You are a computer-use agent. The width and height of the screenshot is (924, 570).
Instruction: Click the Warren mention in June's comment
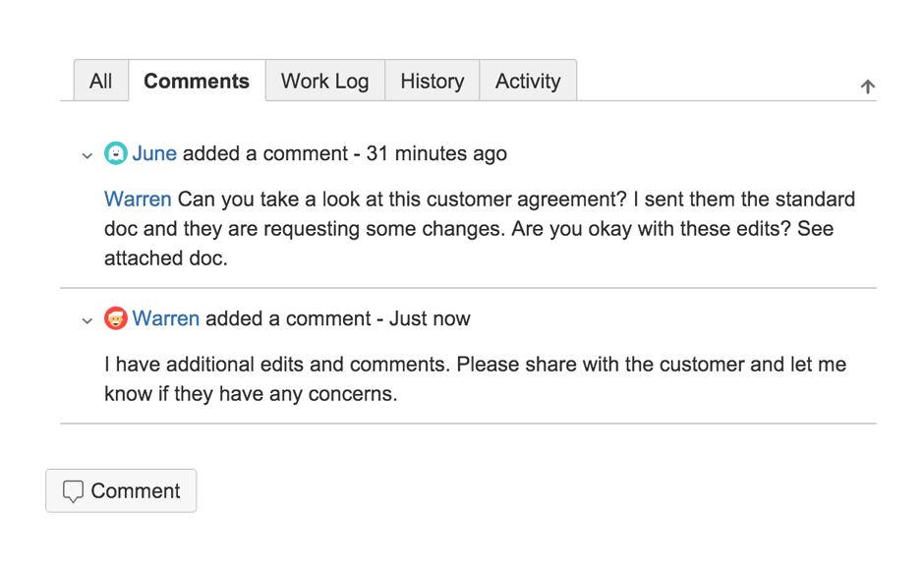coord(138,199)
